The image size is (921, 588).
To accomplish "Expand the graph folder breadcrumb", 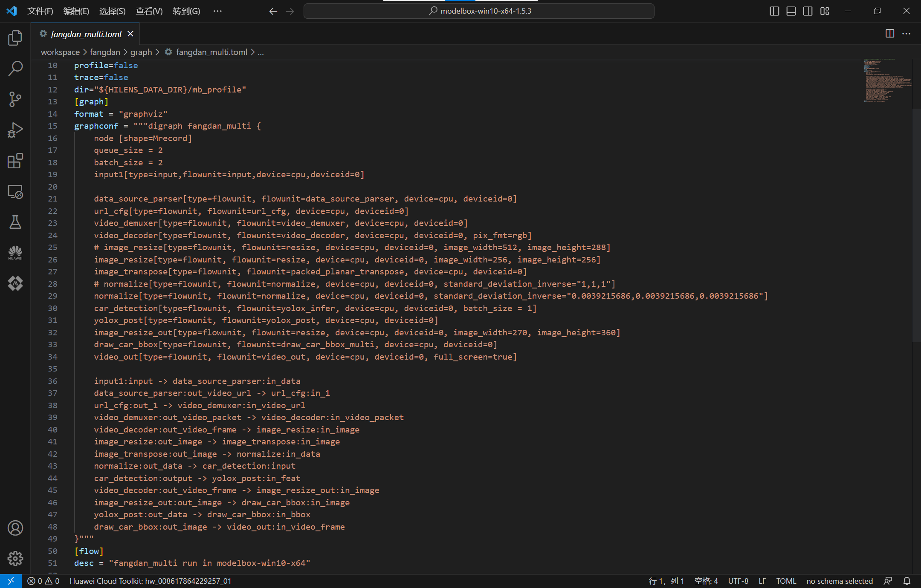I will 141,52.
